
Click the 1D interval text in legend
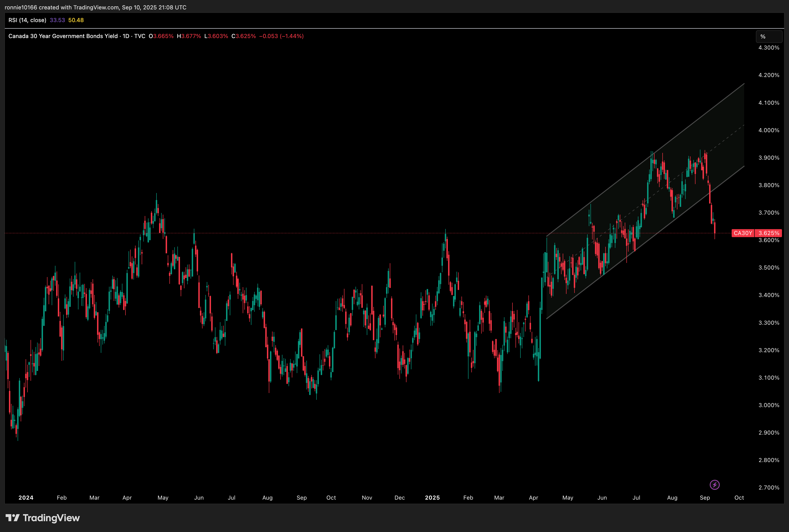(126, 36)
